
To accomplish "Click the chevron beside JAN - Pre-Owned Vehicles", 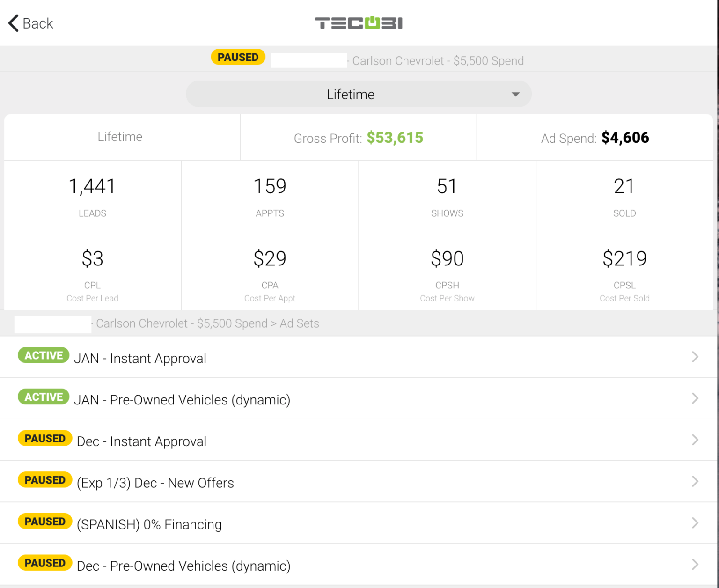I will (x=695, y=398).
